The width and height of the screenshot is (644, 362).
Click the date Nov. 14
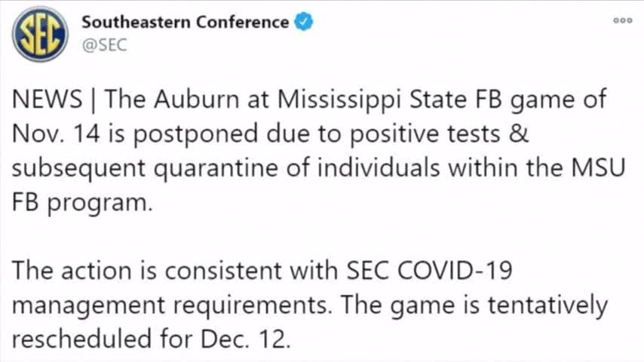pos(56,134)
